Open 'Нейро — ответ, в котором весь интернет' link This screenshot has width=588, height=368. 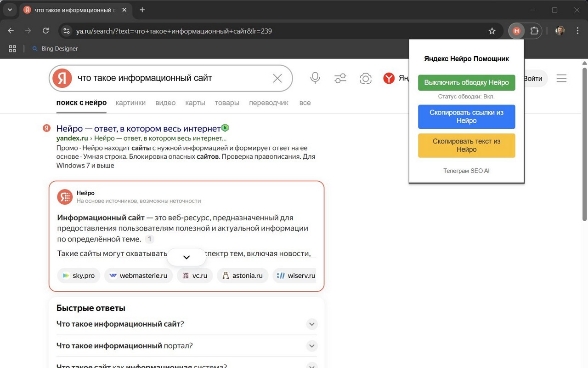139,128
